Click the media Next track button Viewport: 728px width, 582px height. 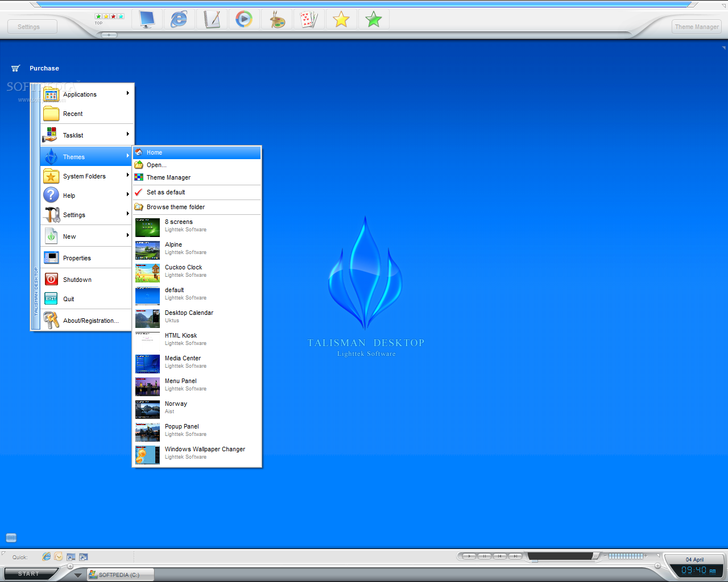pos(515,556)
